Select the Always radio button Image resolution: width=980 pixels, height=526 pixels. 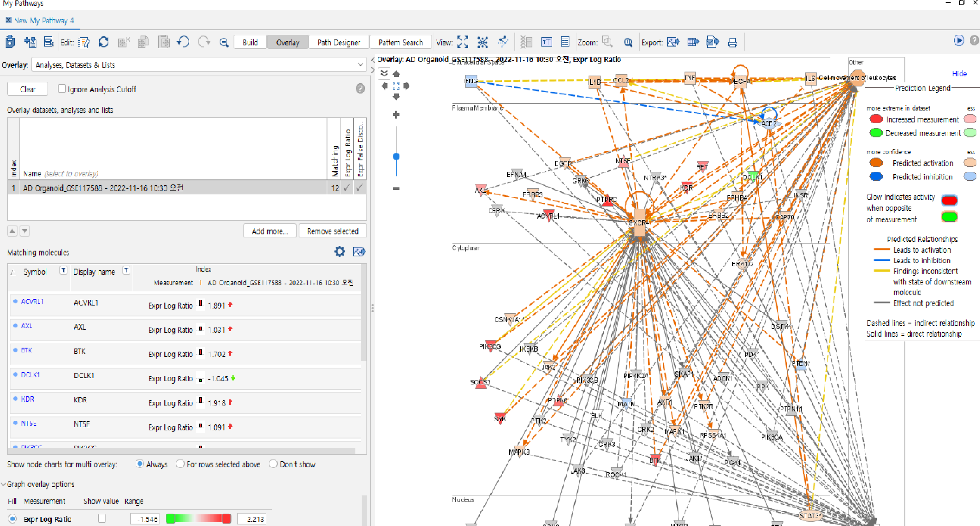tap(140, 464)
